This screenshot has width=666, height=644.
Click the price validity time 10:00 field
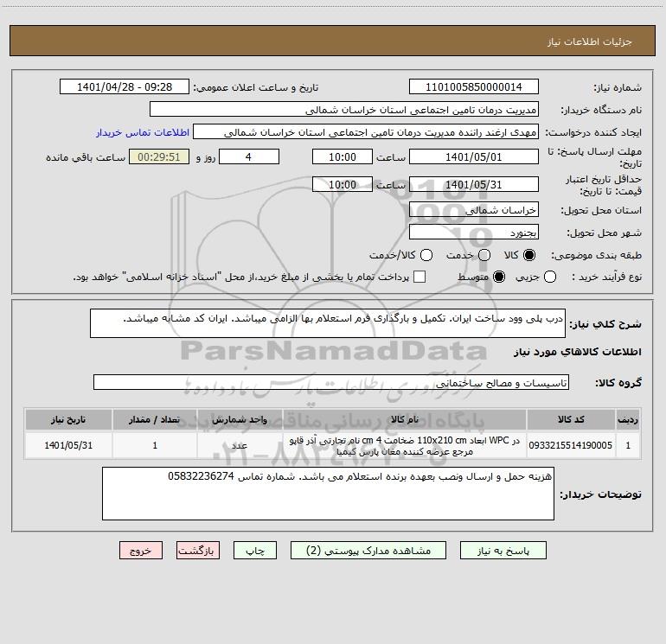point(343,184)
